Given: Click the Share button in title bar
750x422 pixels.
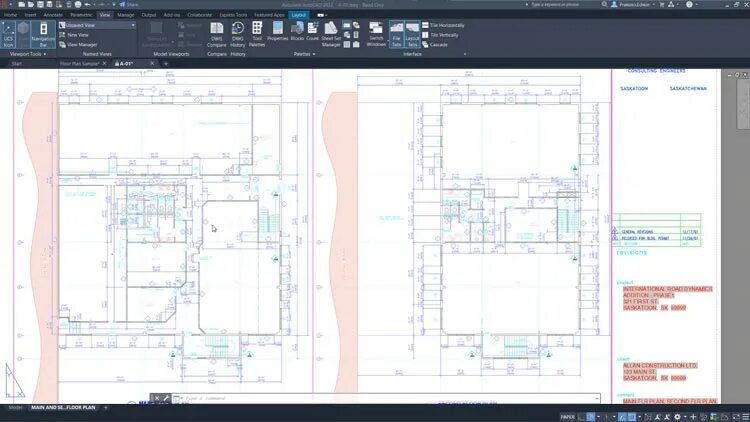Looking at the screenshot, I should 129,4.
